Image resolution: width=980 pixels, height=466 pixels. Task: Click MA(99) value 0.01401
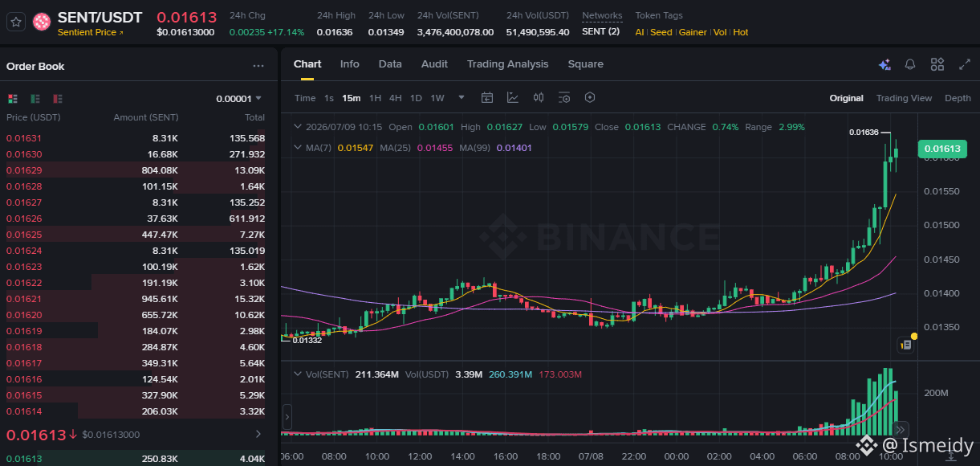point(515,148)
